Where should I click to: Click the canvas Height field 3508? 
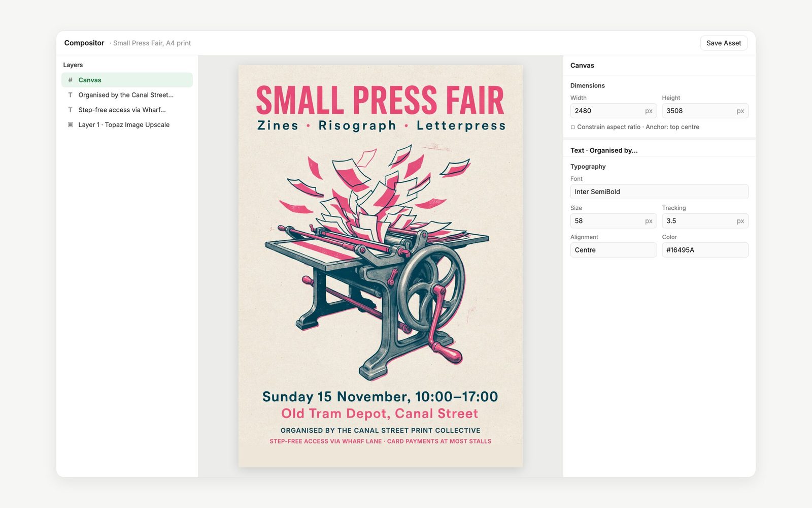point(705,111)
